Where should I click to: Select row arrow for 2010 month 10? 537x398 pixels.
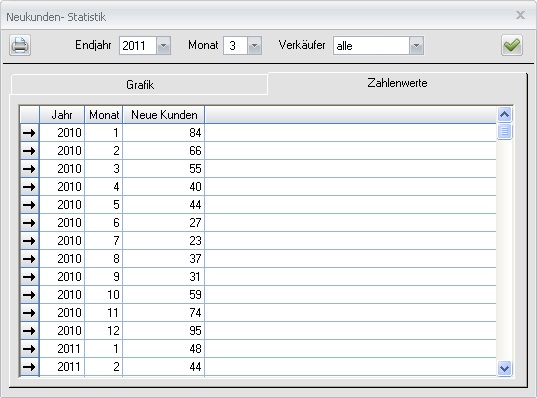point(29,295)
